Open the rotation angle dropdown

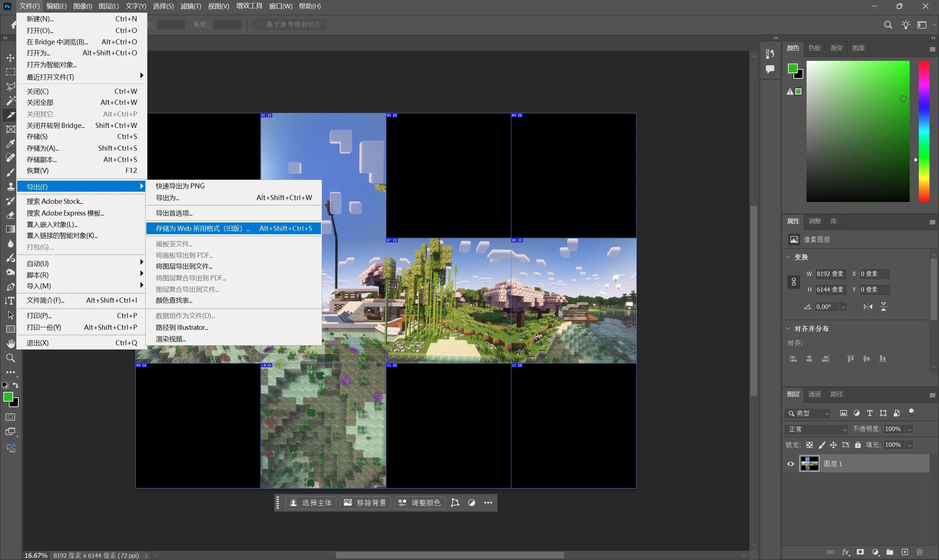(x=844, y=307)
